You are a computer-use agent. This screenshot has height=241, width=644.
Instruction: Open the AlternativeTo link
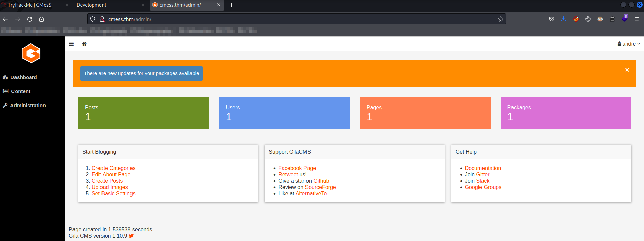coord(311,193)
